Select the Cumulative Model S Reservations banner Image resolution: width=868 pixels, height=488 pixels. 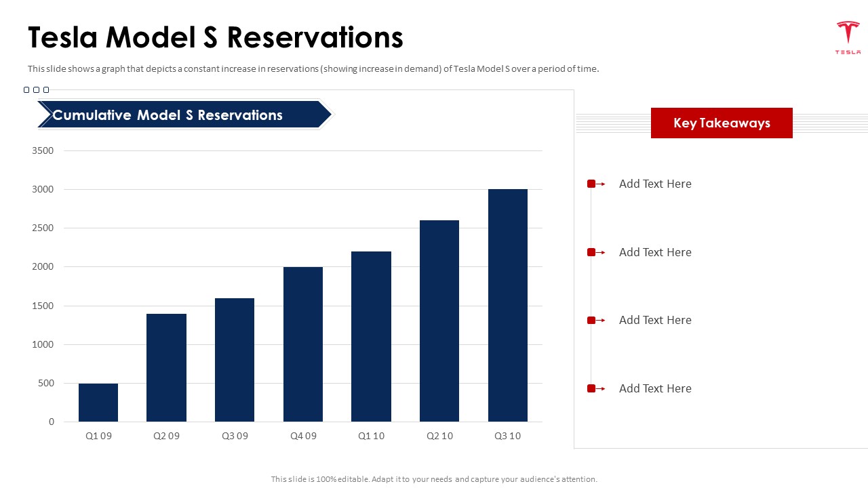tap(184, 115)
